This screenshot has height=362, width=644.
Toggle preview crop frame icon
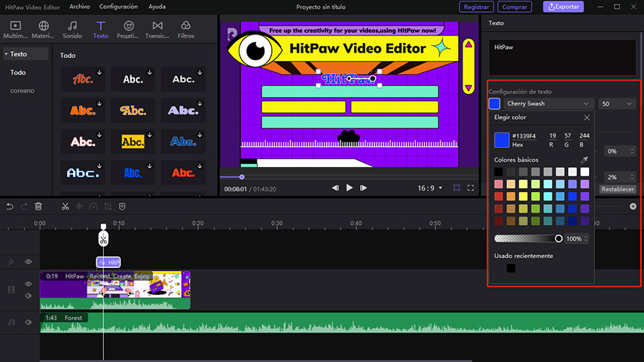[456, 188]
